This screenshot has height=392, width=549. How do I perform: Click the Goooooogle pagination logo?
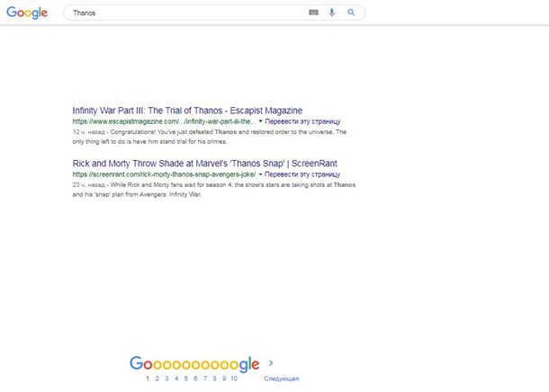point(194,364)
